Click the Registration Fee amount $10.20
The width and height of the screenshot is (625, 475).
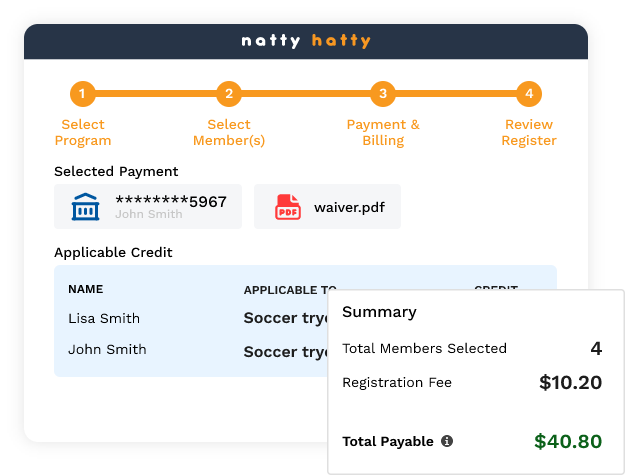pos(570,382)
